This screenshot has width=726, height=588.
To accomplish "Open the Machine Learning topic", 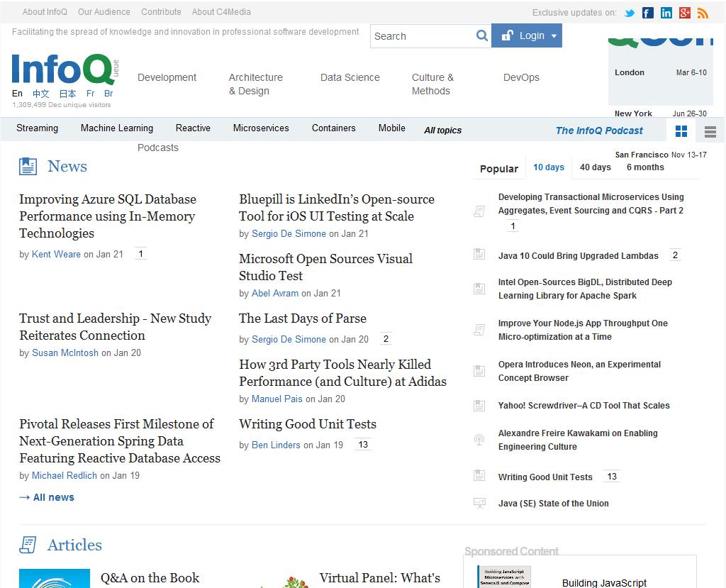I will click(117, 128).
